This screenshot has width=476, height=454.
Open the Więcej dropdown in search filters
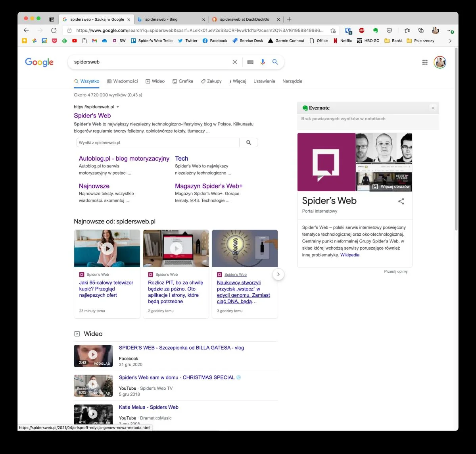tap(238, 81)
